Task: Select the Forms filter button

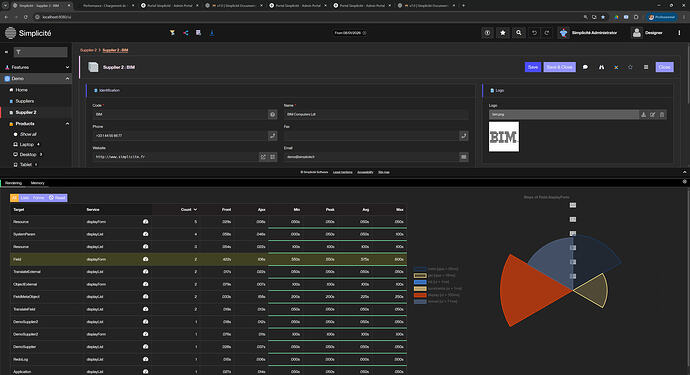Action: 38,198
